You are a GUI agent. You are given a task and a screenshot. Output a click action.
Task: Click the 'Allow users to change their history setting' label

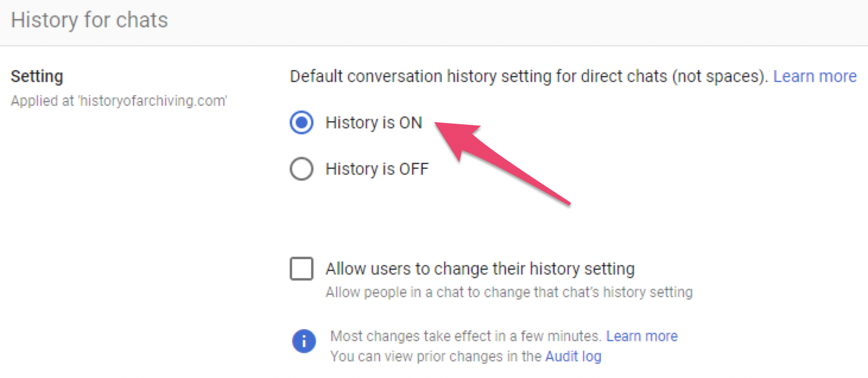(480, 269)
